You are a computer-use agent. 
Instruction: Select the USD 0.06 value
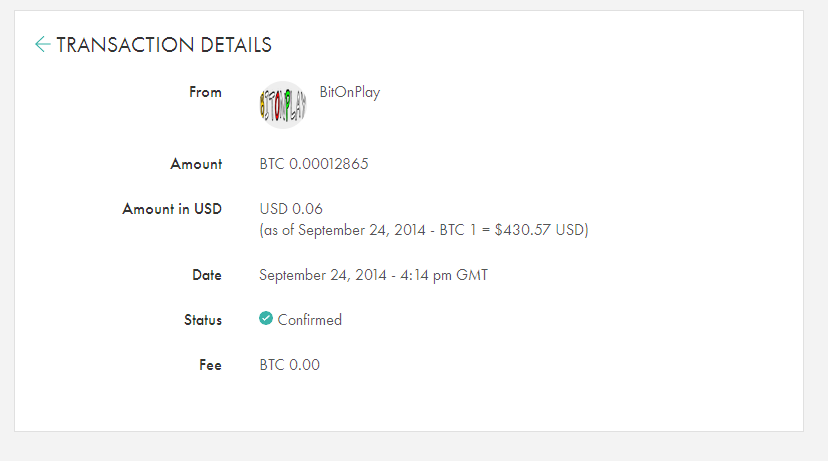(291, 209)
